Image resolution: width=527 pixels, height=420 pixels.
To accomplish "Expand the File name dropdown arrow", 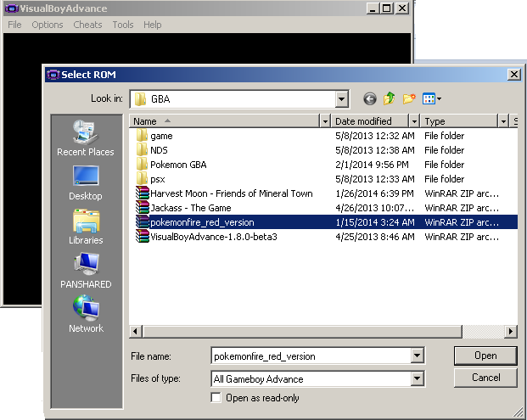I will click(417, 356).
